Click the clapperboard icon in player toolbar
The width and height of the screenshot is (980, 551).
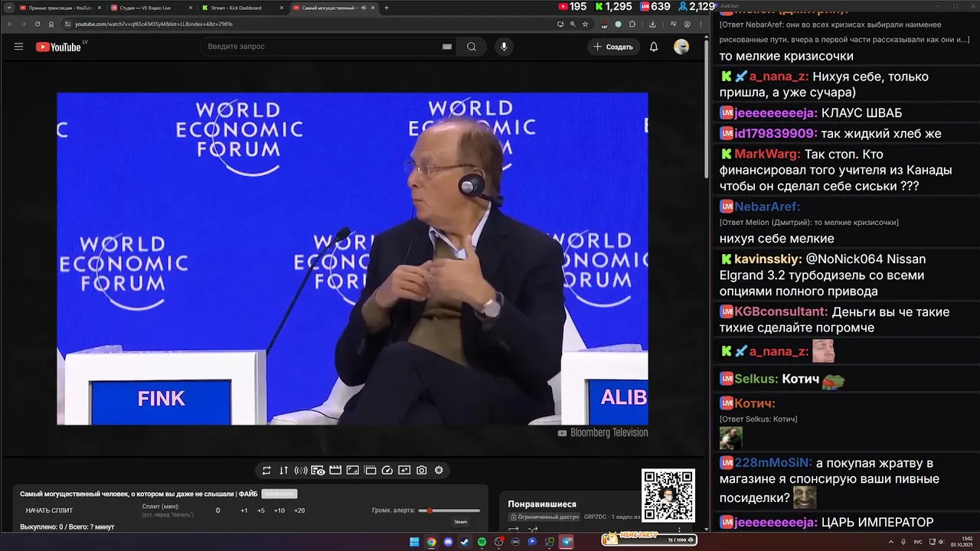point(335,471)
